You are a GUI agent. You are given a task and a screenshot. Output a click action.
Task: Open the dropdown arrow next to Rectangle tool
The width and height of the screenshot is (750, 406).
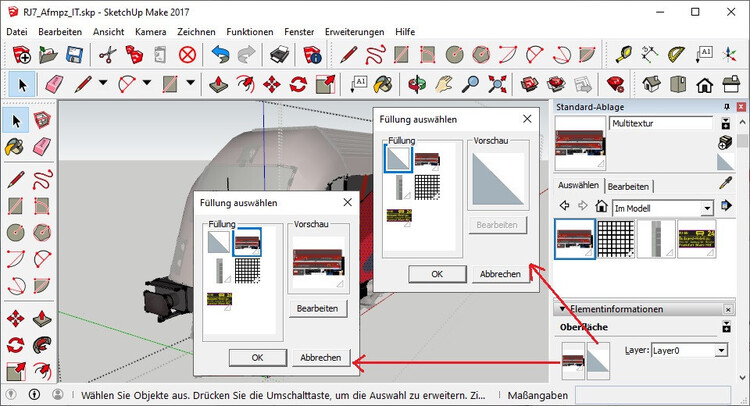190,83
